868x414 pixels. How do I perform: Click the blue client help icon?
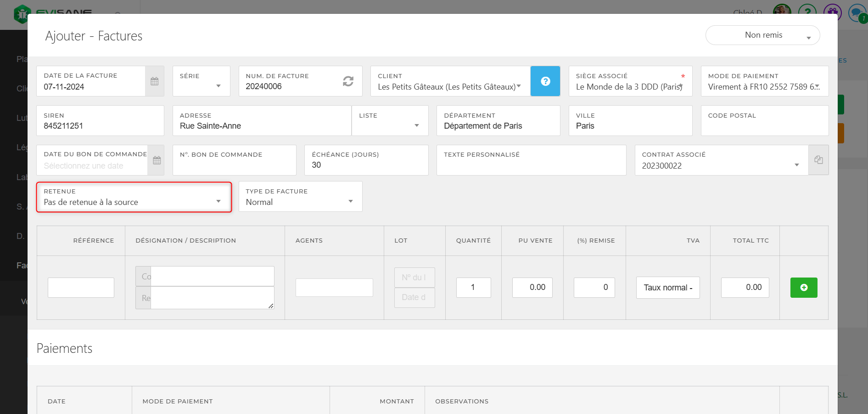(x=545, y=81)
